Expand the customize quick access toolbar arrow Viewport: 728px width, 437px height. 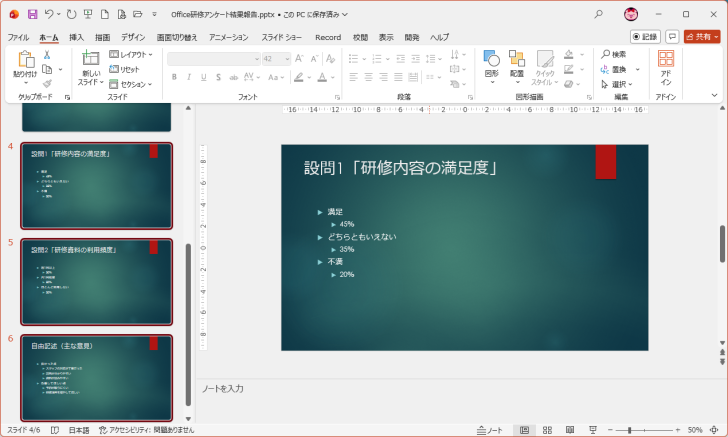(x=155, y=14)
